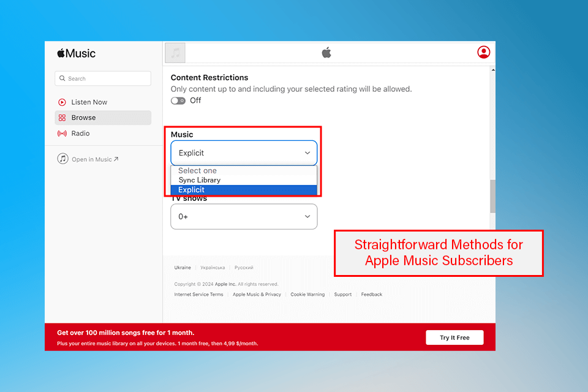Image resolution: width=588 pixels, height=392 pixels.
Task: Click the Apple Music logo
Action: 76,53
